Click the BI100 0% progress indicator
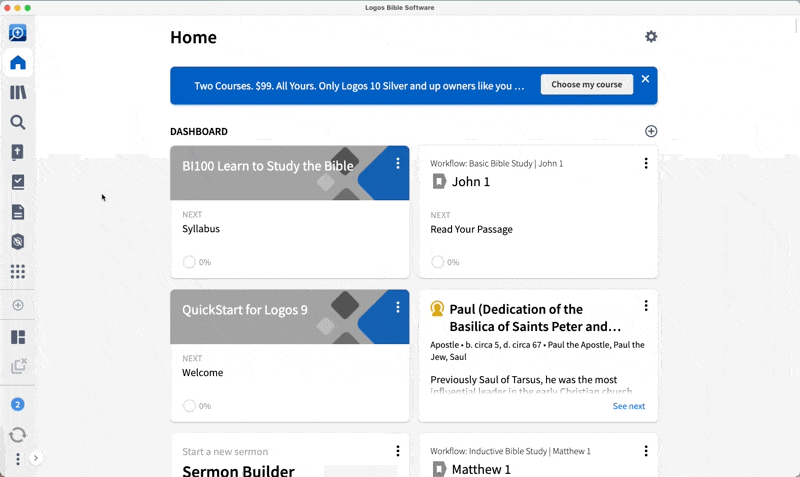Image resolution: width=800 pixels, height=477 pixels. 197,262
